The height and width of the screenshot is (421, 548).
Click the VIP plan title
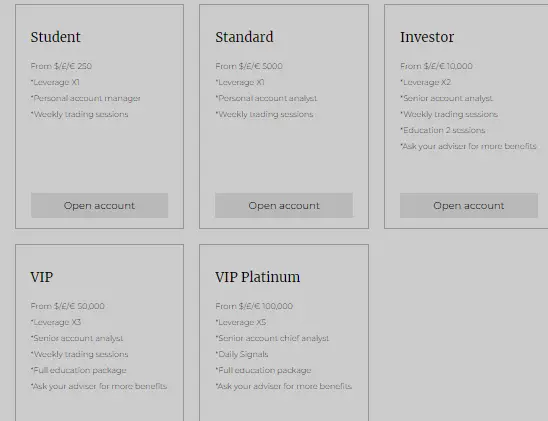pos(42,277)
